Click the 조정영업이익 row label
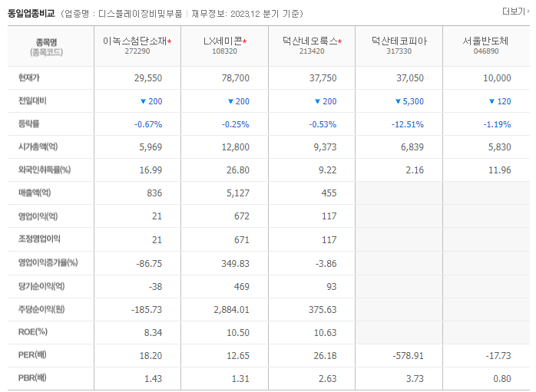The image size is (536, 392). [x=39, y=239]
